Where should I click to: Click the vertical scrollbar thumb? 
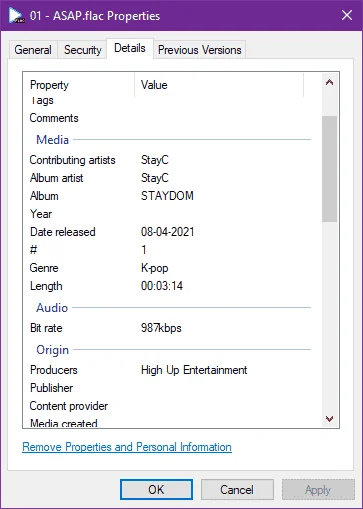[329, 169]
